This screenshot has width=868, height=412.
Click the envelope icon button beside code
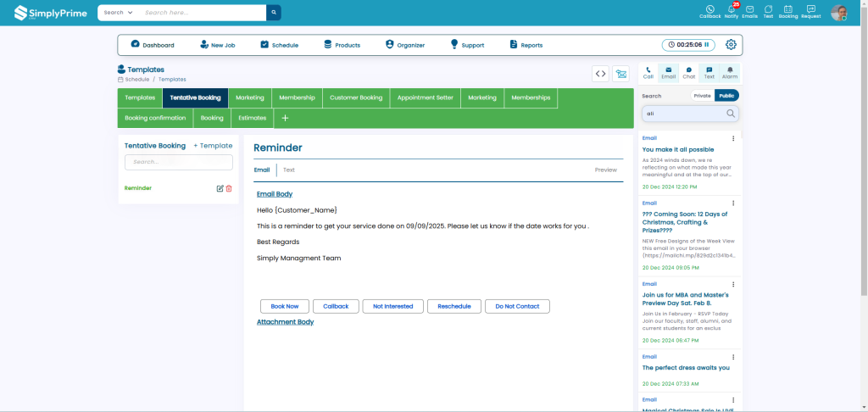pos(620,73)
